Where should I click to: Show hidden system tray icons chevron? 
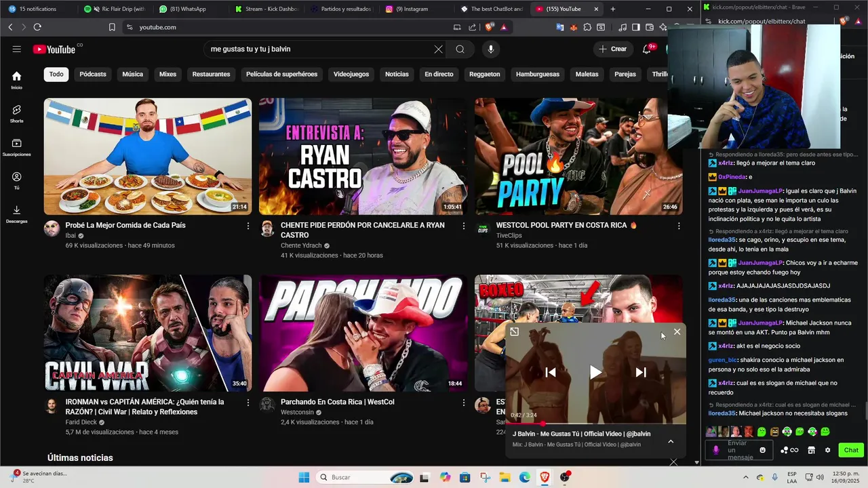pyautogui.click(x=747, y=477)
